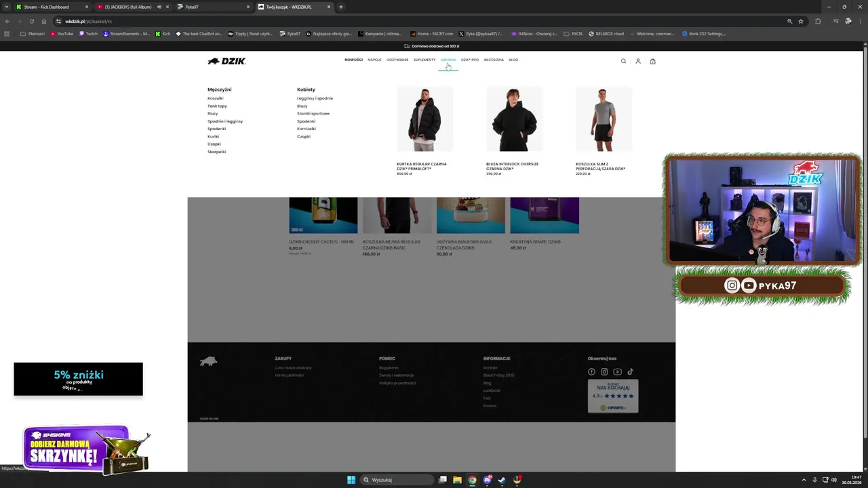Switch to Google Chrome in the taskbar
This screenshot has width=868, height=488.
point(472,480)
